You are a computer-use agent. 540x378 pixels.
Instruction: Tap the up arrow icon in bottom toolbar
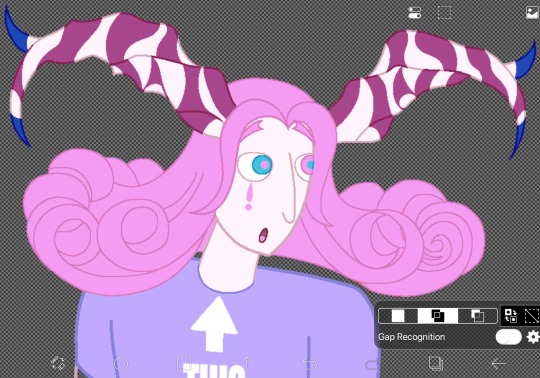coord(246,363)
